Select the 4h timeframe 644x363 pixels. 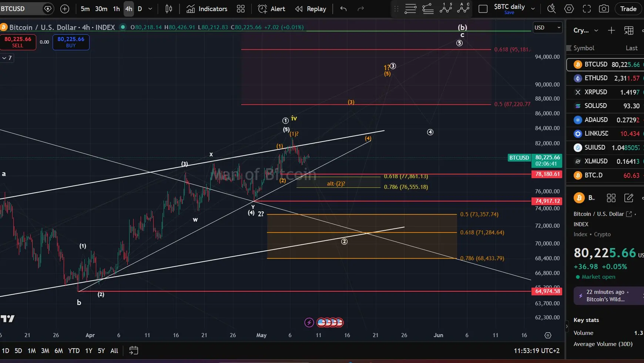click(129, 9)
